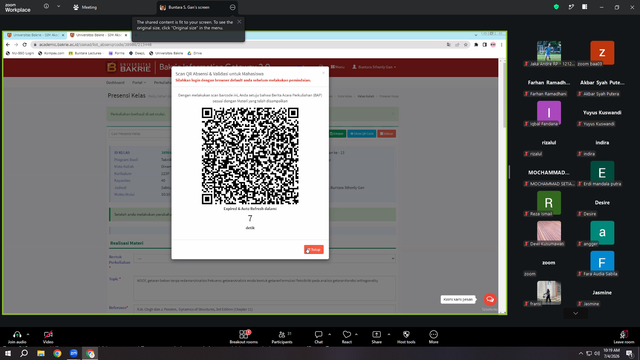Dismiss the shared content fit tooltip
Image resolution: width=640 pixels, height=360 pixels.
tap(239, 22)
